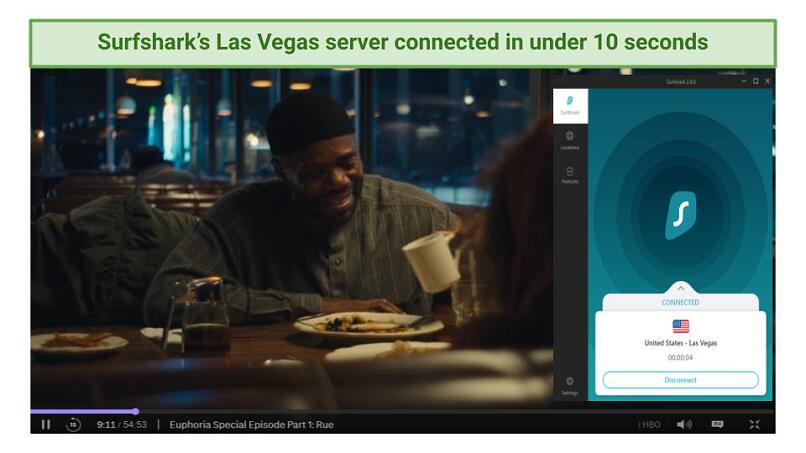Open the Locations tab in Surfshark sidebar
Viewport: 806px width, 453px height.
coord(570,140)
